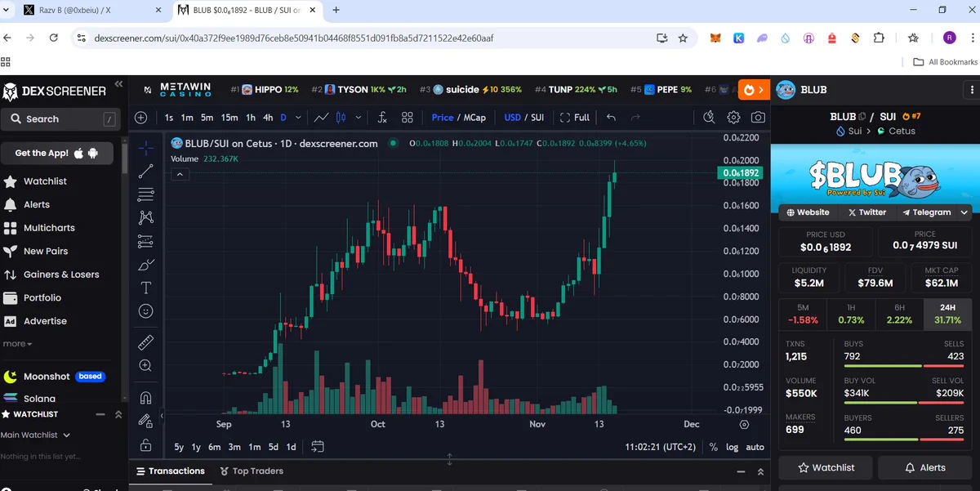The height and width of the screenshot is (491, 980).
Task: Switch chart quote to SUI
Action: coord(537,118)
